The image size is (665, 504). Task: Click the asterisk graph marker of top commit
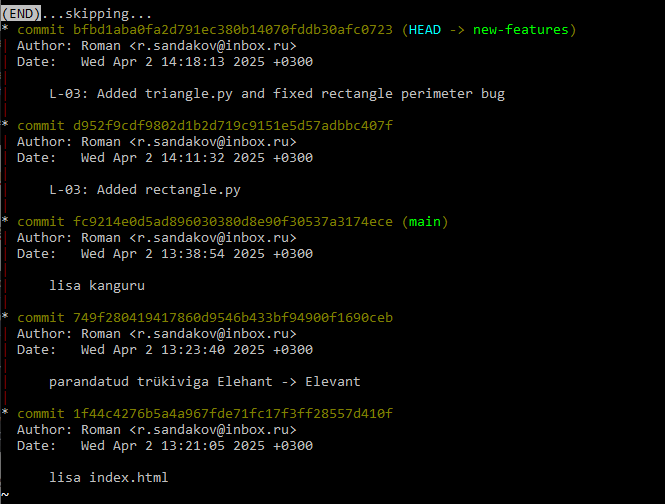[5, 29]
